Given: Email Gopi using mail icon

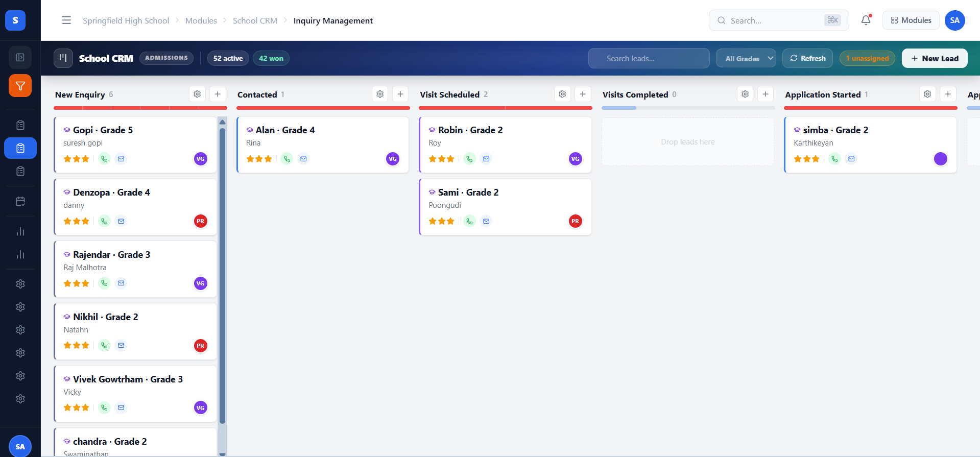Looking at the screenshot, I should (x=121, y=159).
